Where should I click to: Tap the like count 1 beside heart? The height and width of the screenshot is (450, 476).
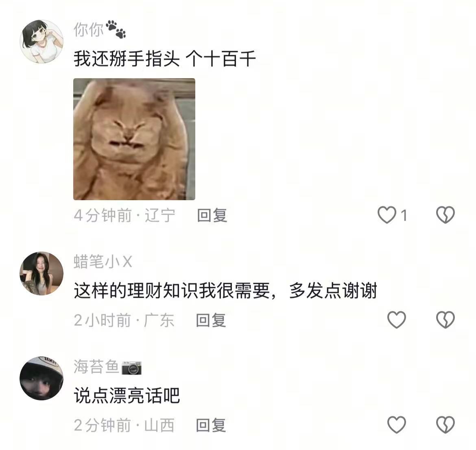(404, 216)
